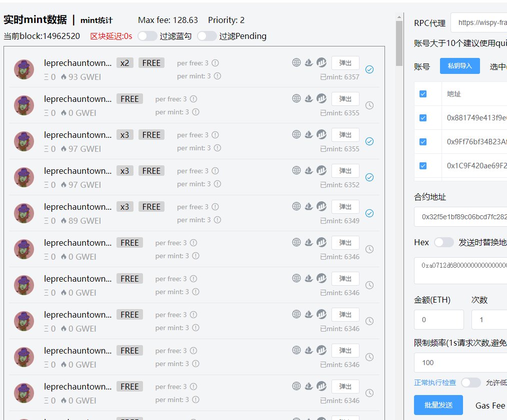Click 区块延迟:0s red text
Viewport: 507px width, 420px height.
pyautogui.click(x=111, y=36)
